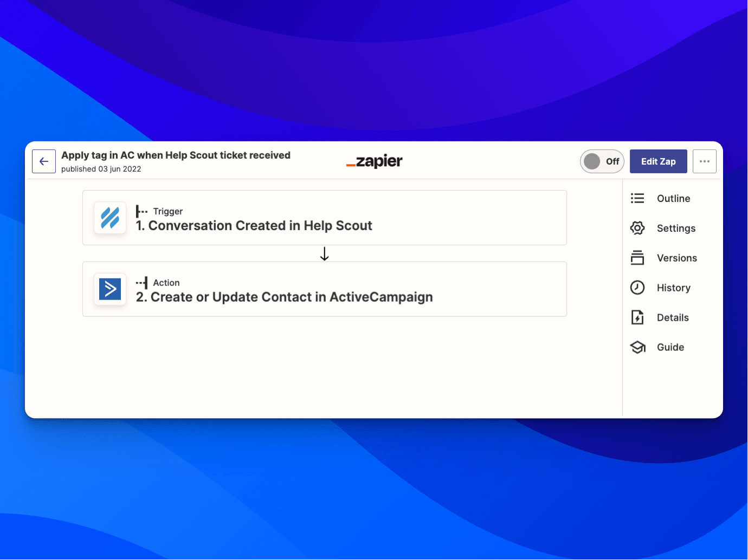Click the Trigger step symbol icon
748x560 pixels.
141,211
